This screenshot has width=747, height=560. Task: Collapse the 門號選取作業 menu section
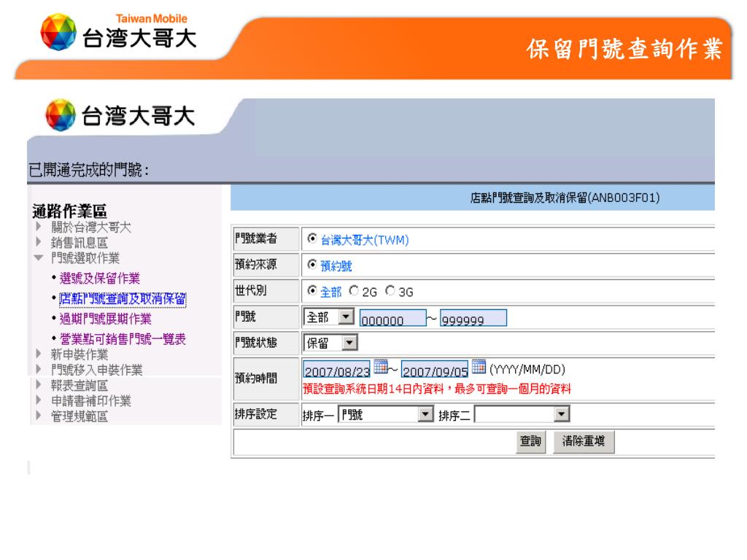[x=39, y=257]
